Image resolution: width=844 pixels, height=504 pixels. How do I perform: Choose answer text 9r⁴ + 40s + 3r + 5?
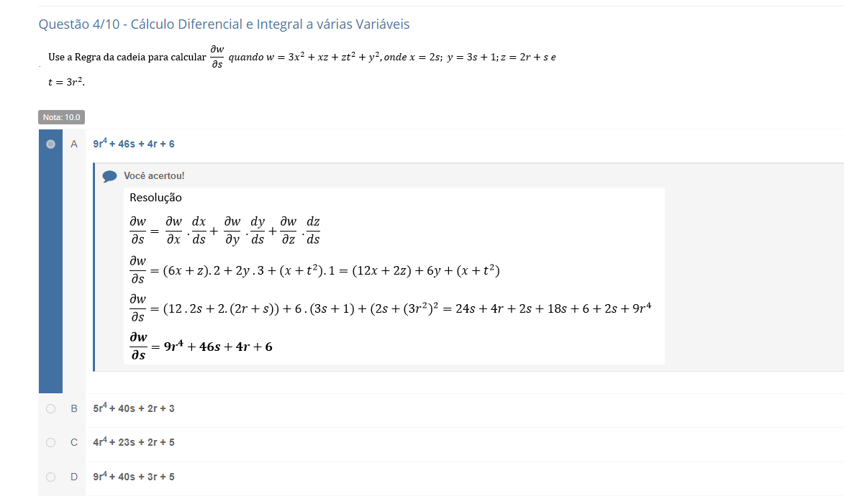click(x=134, y=477)
